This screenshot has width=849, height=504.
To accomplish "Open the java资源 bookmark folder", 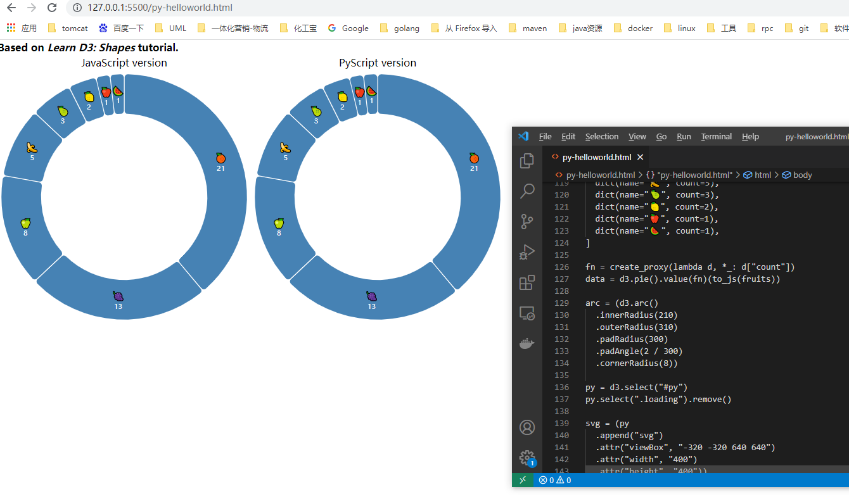I will [580, 28].
